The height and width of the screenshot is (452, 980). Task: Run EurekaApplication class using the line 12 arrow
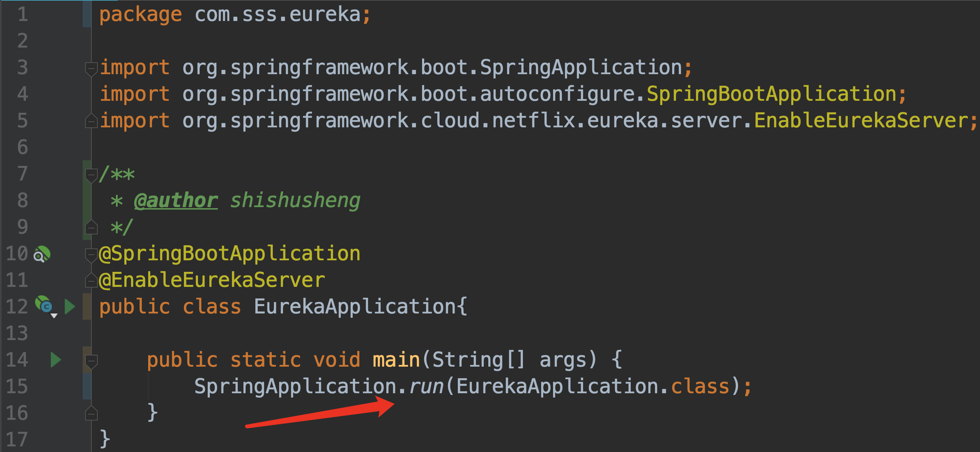(70, 306)
